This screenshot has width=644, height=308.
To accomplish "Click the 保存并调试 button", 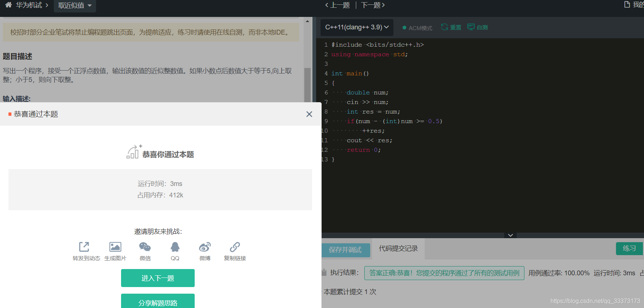I will click(x=345, y=250).
